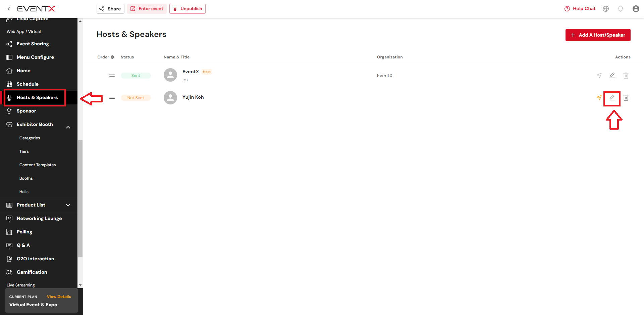
Task: Click the Gamification controller icon
Action: click(9, 272)
